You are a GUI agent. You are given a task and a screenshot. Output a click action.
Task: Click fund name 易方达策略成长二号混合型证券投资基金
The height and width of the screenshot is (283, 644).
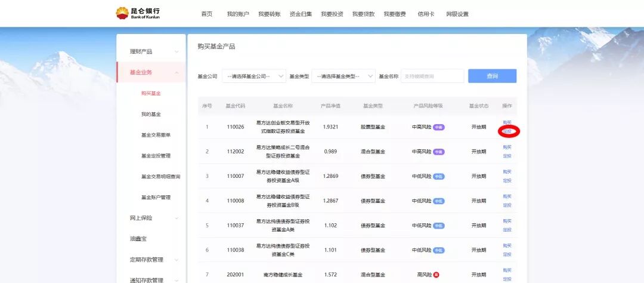[283, 152]
